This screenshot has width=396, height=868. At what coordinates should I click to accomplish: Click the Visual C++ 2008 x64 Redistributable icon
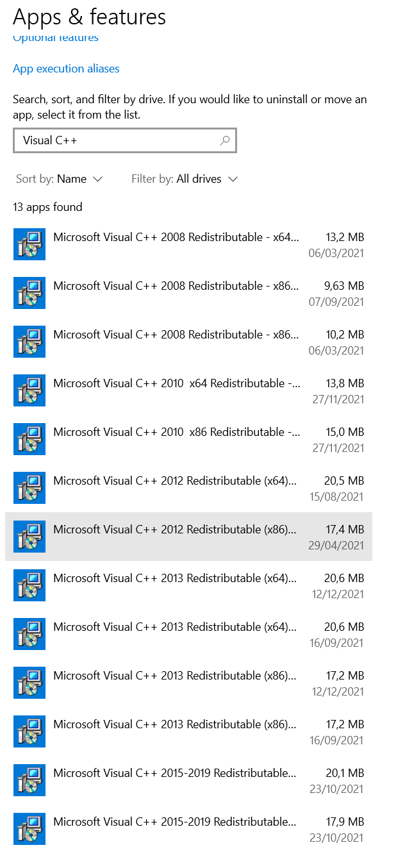29,244
